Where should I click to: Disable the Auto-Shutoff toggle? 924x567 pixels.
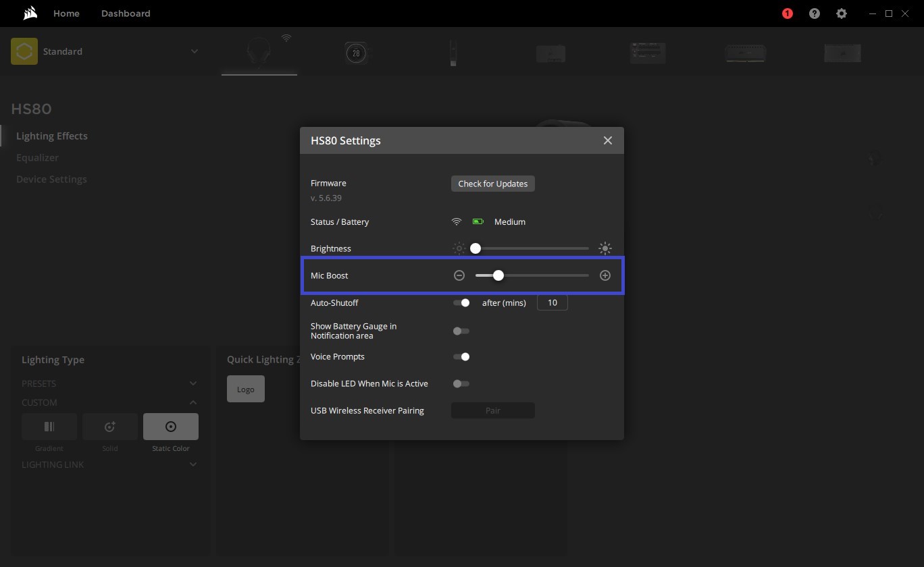pos(461,302)
